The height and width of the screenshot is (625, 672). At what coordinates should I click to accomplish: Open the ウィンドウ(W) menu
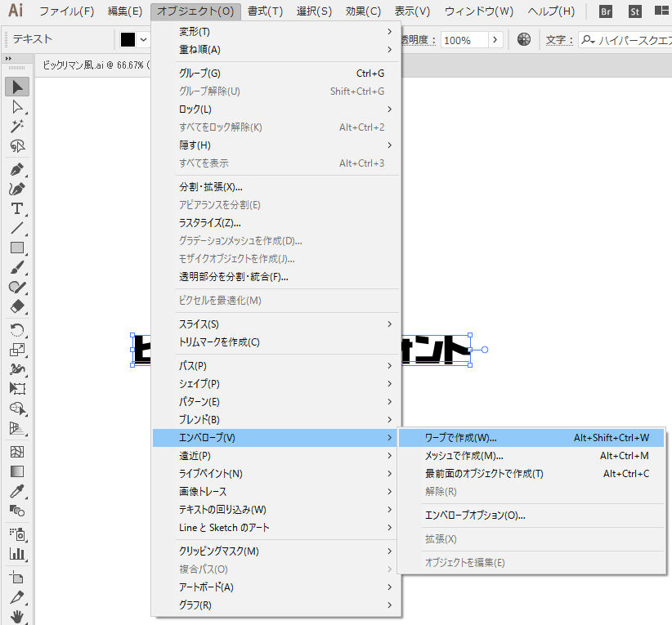pos(479,11)
